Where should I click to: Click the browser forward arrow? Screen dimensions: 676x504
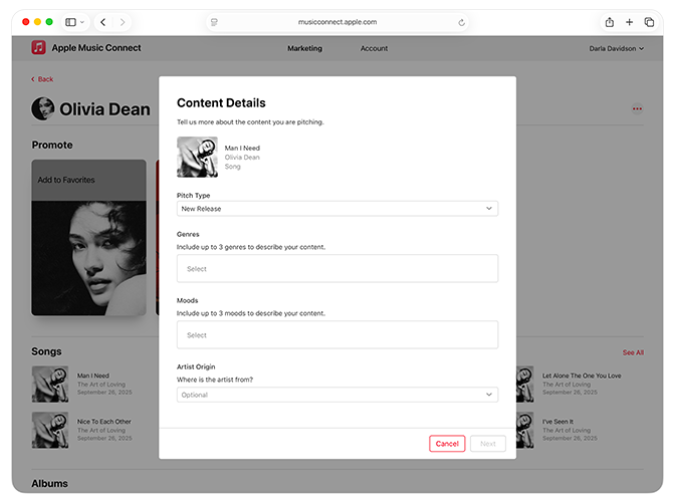123,22
